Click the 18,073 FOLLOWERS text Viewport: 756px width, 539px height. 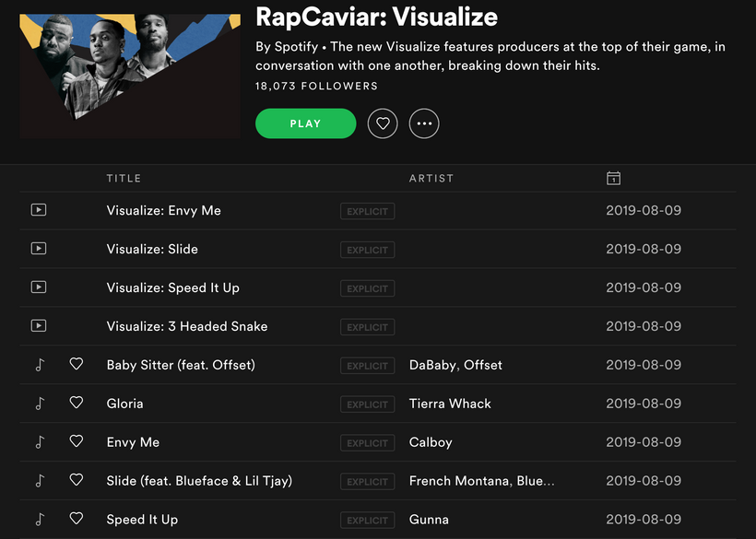click(x=317, y=87)
